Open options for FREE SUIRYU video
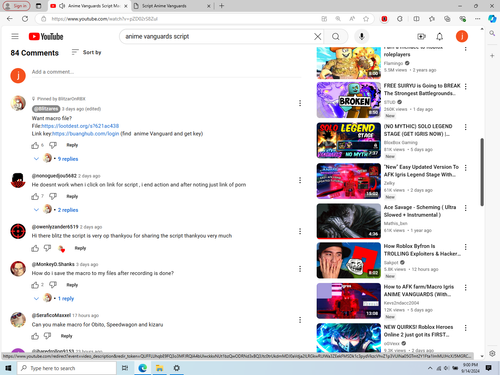Viewport: 500px width, 375px height. (x=466, y=86)
